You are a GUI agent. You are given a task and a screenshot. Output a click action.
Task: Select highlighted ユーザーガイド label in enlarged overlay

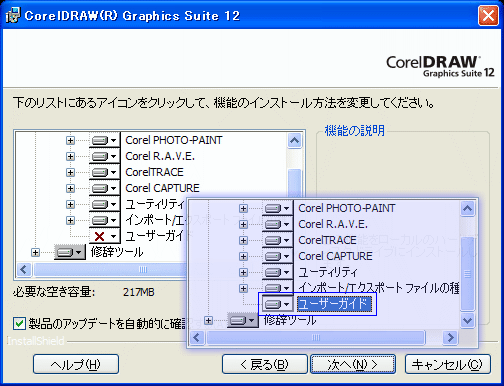[x=334, y=304]
